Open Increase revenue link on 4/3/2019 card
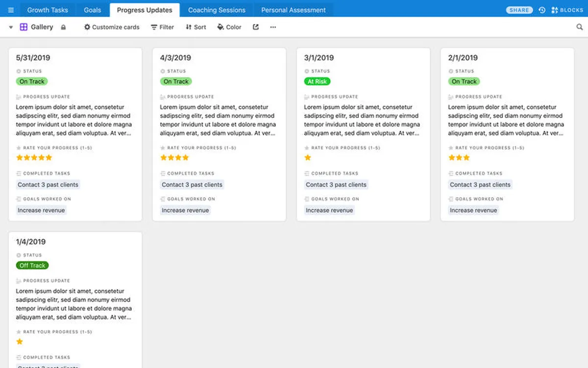The height and width of the screenshot is (368, 588). click(x=185, y=210)
